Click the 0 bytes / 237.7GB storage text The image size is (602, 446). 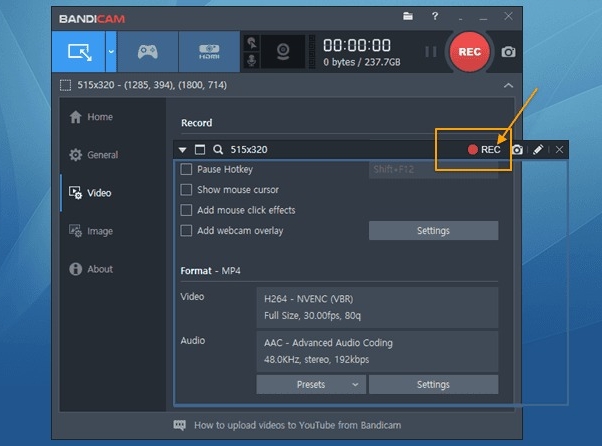(362, 62)
